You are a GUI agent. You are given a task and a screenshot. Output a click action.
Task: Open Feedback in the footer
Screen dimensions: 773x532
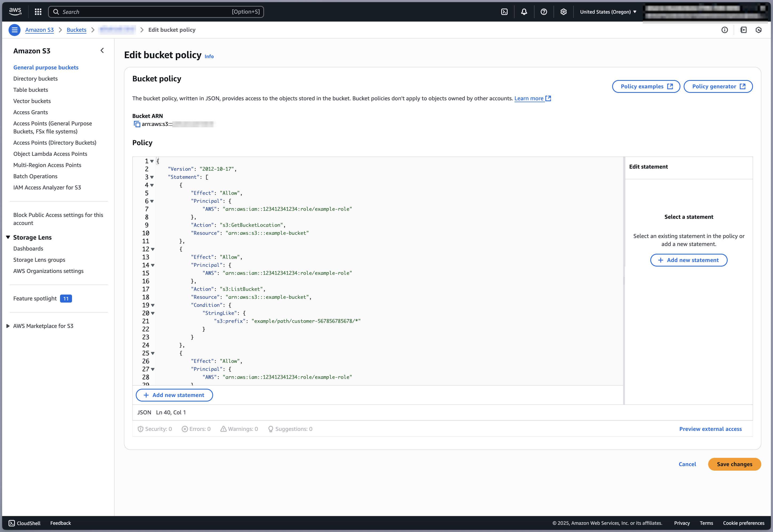(x=61, y=523)
